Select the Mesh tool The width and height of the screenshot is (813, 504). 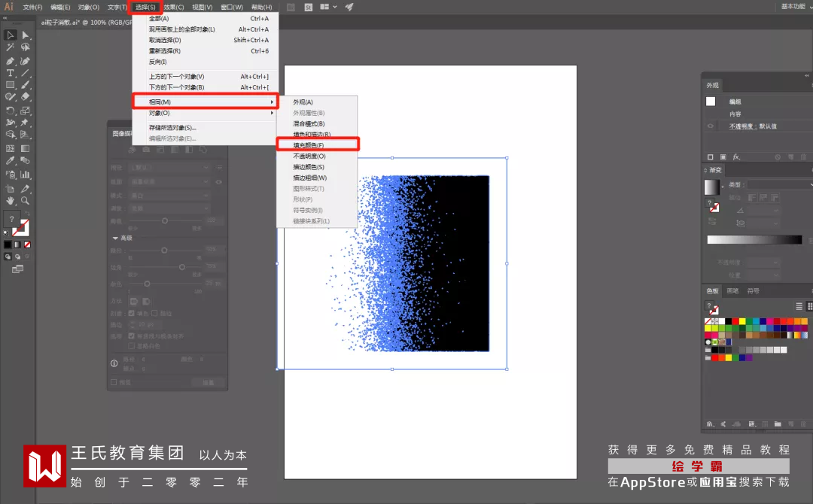coord(10,149)
